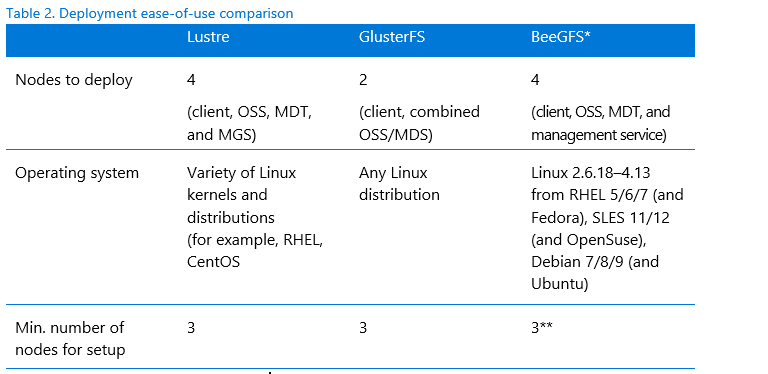768x374 pixels.
Task: Click Any Linux distribution cell
Action: pyautogui.click(x=399, y=184)
